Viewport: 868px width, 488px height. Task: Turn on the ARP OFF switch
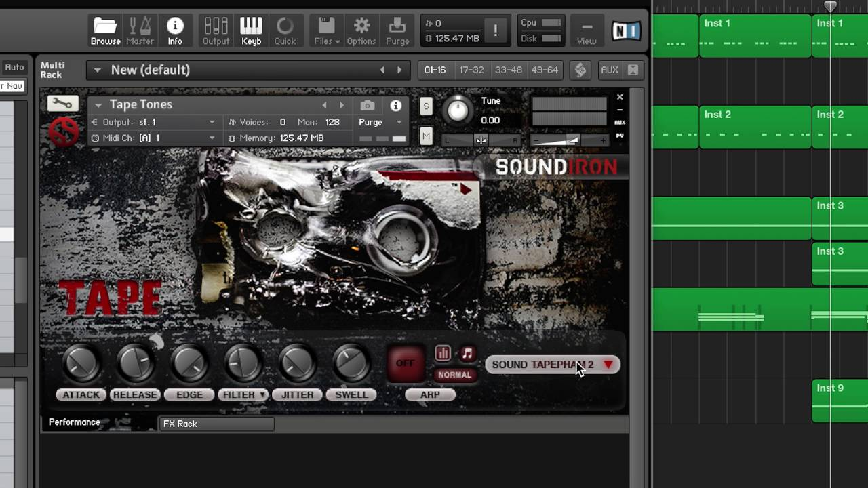(x=405, y=364)
